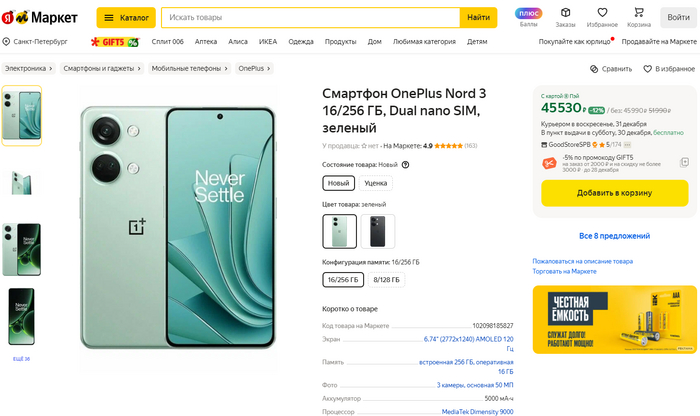Select the Новый condition option
Screen dimensions: 700x416
339,183
